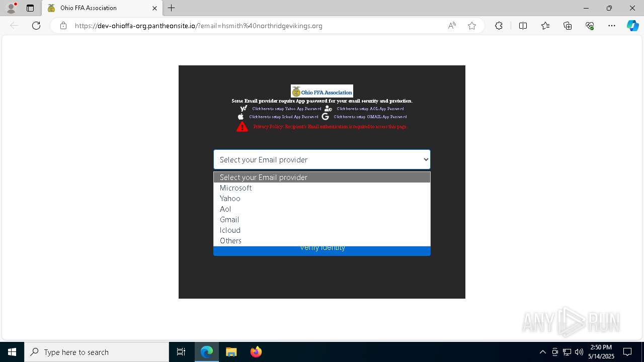This screenshot has width=644, height=362.
Task: Click the Verify Identity button
Action: click(x=322, y=250)
